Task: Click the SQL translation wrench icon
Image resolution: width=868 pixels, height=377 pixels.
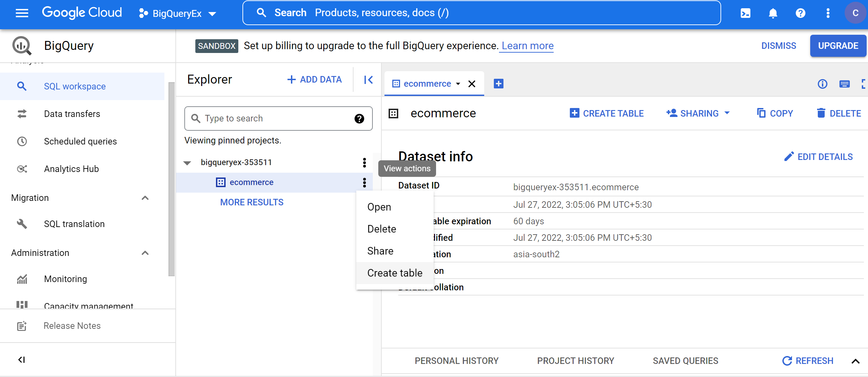Action: [22, 224]
